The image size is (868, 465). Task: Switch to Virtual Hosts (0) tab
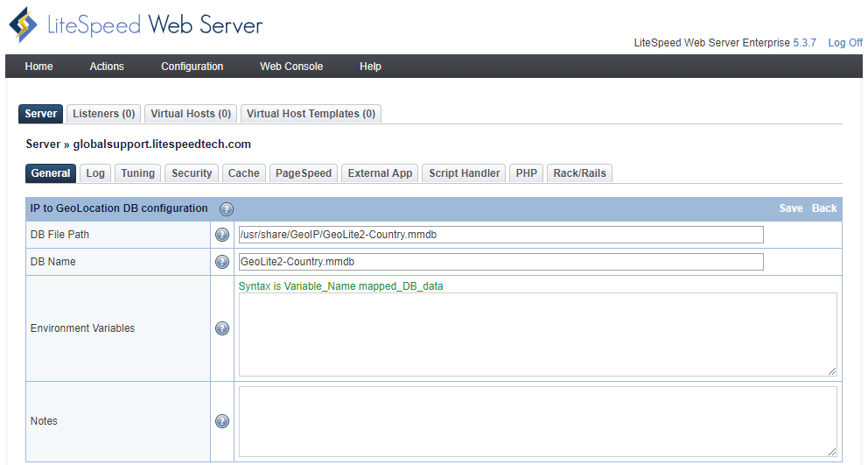coord(191,114)
